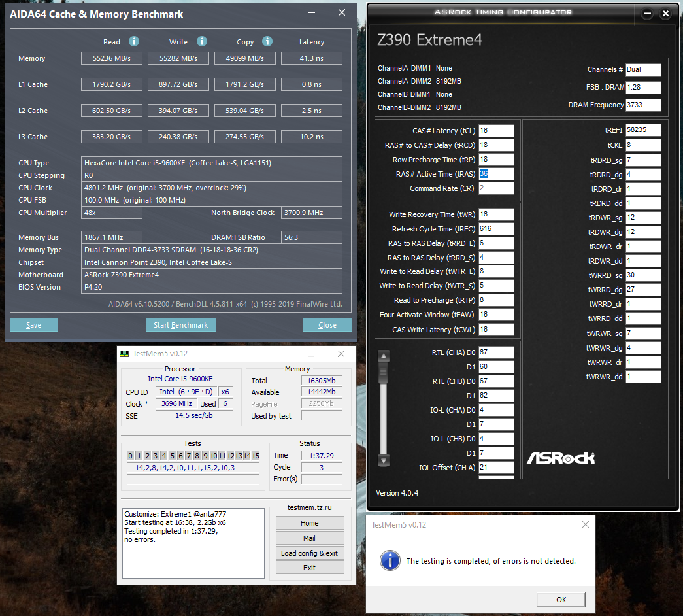683x616 pixels.
Task: Click the TestMem5 Total memory value 16305Mb
Action: coord(322,381)
